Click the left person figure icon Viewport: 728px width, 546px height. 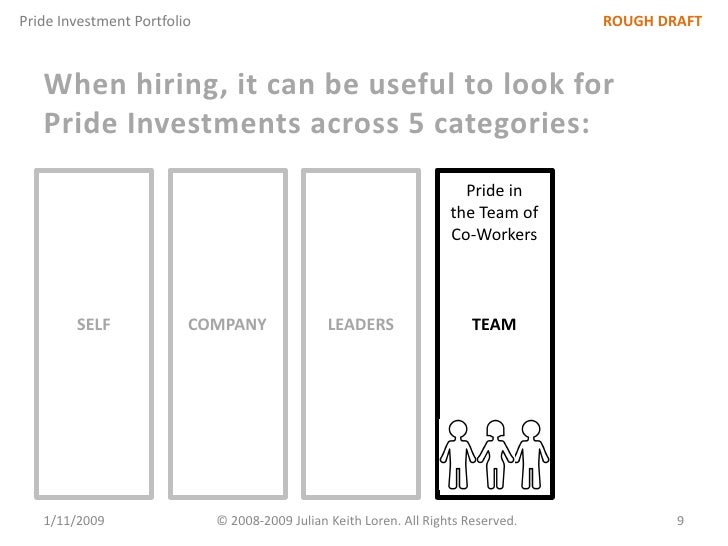click(458, 455)
